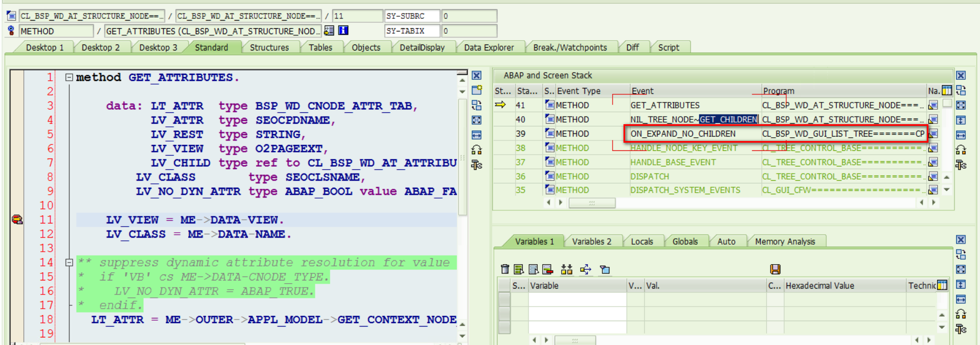980x345 pixels.
Task: Toggle the breakpoint marker at line 11
Action: click(x=17, y=219)
